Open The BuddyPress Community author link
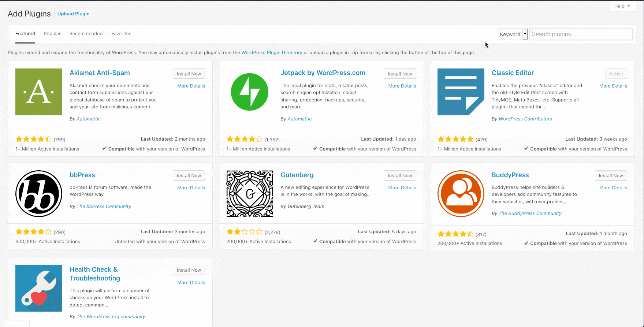This screenshot has height=327, width=644. click(x=530, y=213)
